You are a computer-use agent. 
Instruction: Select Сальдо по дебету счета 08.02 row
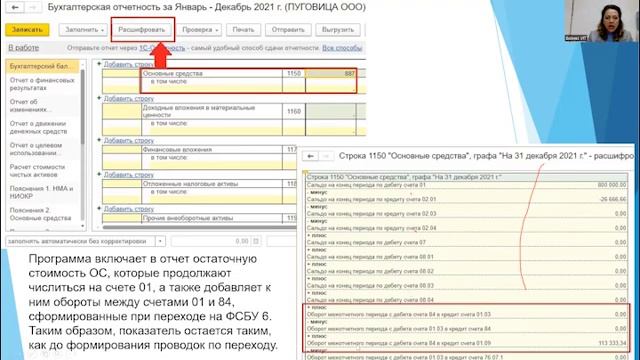pos(467,271)
